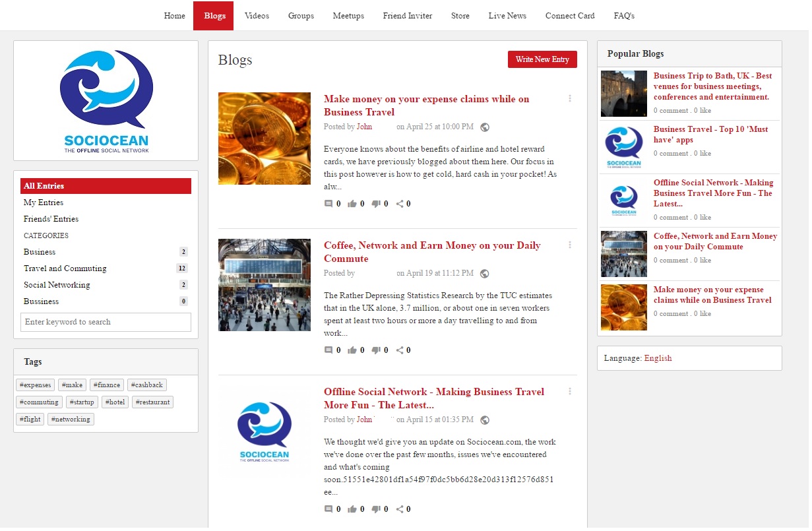
Task: Like the Daily Commute blog post
Action: (x=352, y=350)
